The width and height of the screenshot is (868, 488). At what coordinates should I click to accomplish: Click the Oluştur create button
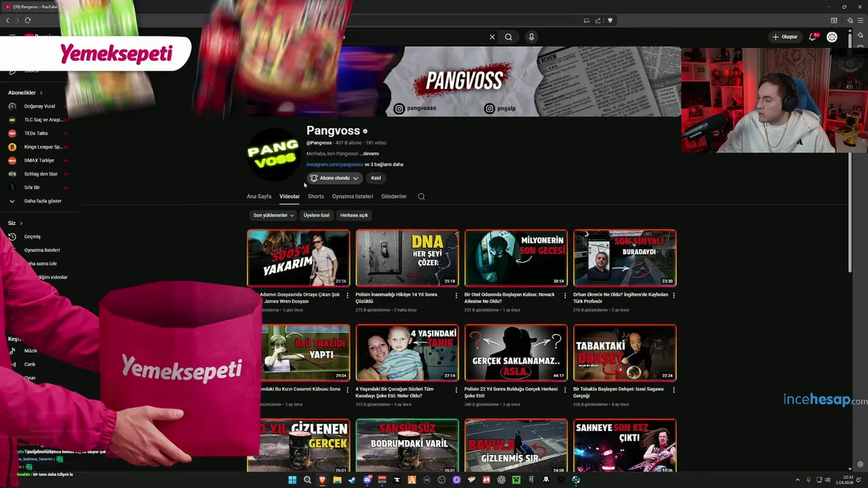(785, 37)
